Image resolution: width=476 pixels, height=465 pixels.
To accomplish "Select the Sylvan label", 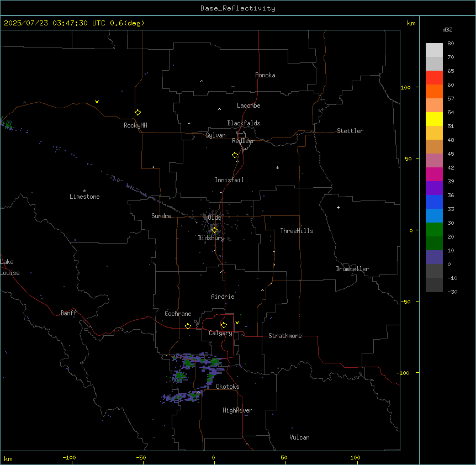I will coord(215,135).
